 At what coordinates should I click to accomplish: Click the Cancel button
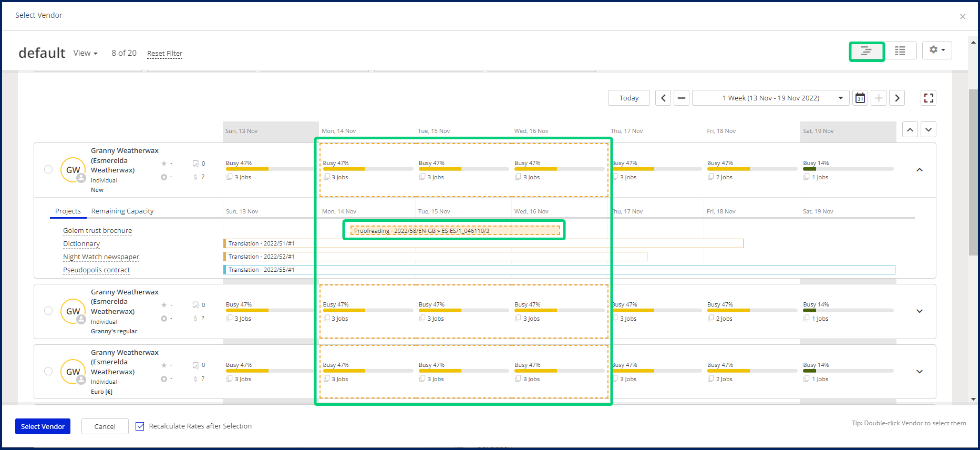[105, 426]
